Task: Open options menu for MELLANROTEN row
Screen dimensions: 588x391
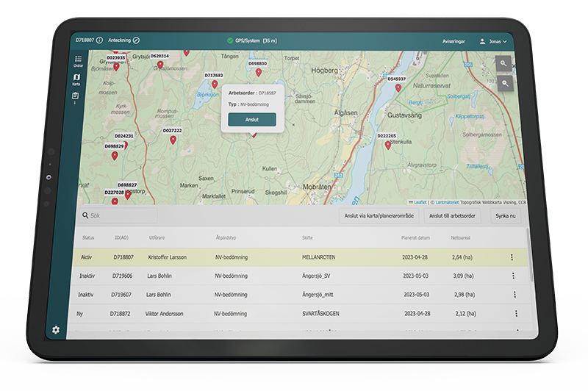Action: (512, 257)
